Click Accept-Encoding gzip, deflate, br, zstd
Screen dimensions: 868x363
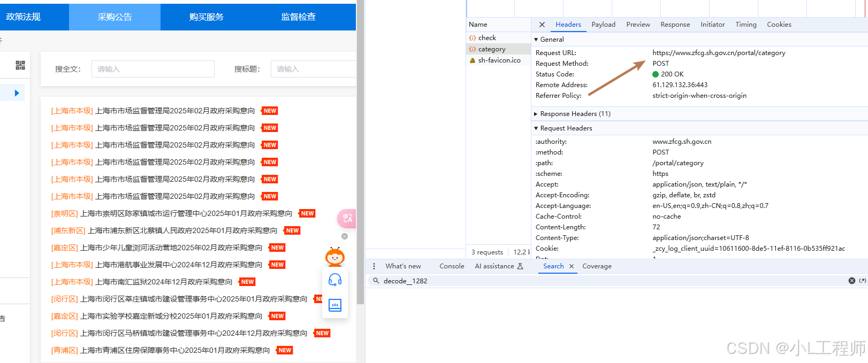684,195
